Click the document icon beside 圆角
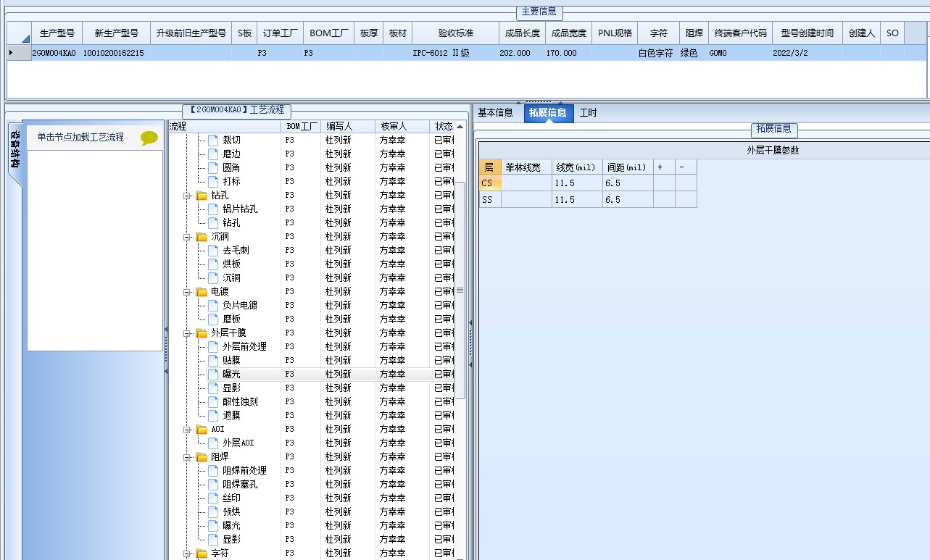Viewport: 930px width, 560px height. (x=213, y=167)
